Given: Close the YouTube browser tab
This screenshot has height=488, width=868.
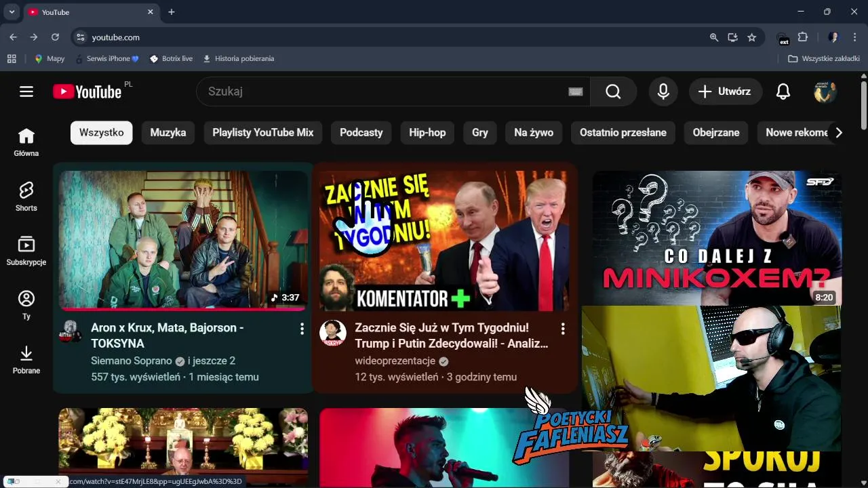Looking at the screenshot, I should 151,12.
